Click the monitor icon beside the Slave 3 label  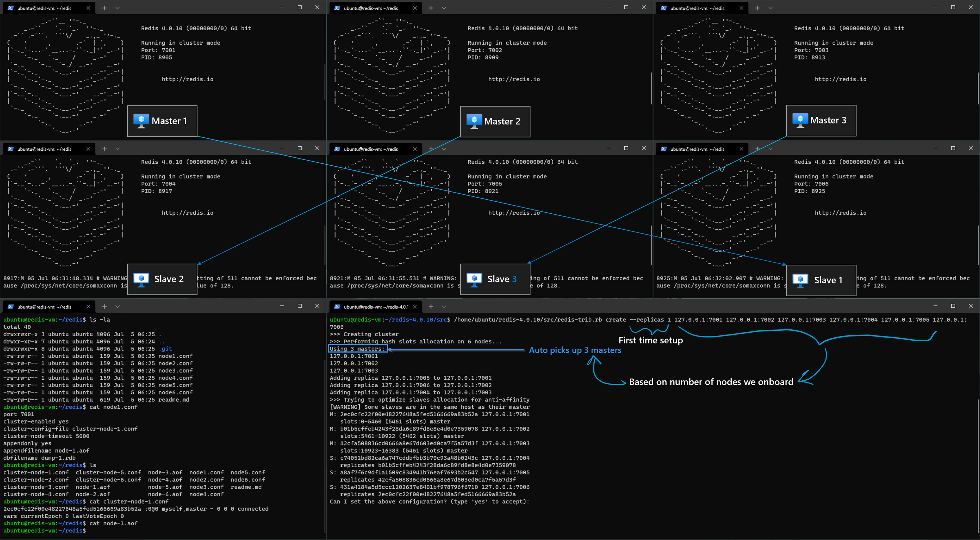474,279
